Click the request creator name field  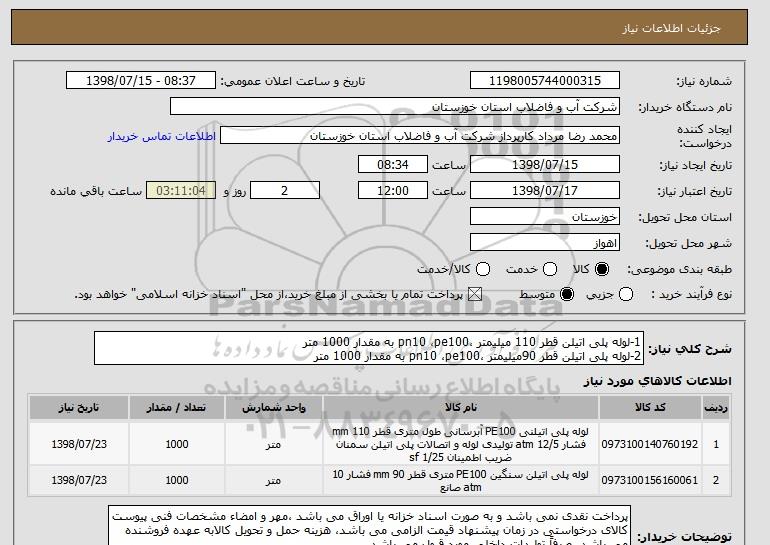pyautogui.click(x=420, y=136)
